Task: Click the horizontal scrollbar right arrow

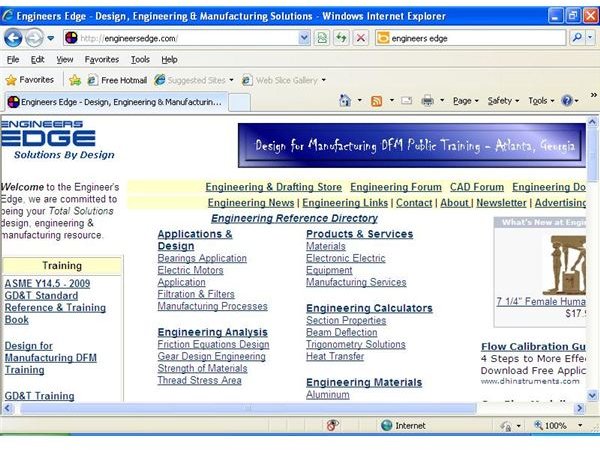Action: click(580, 408)
